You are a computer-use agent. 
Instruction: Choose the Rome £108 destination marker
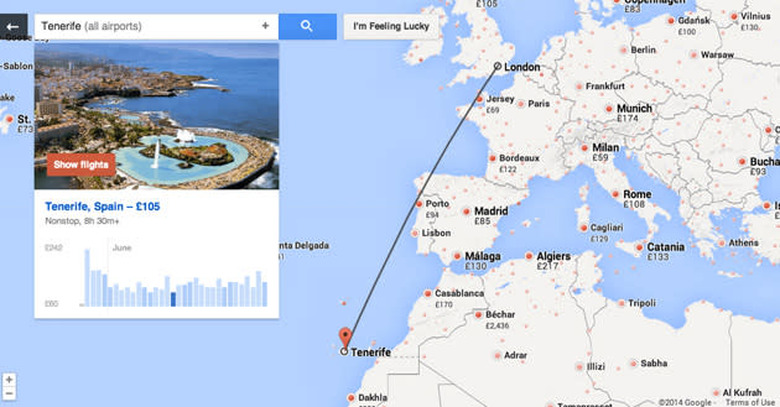616,195
